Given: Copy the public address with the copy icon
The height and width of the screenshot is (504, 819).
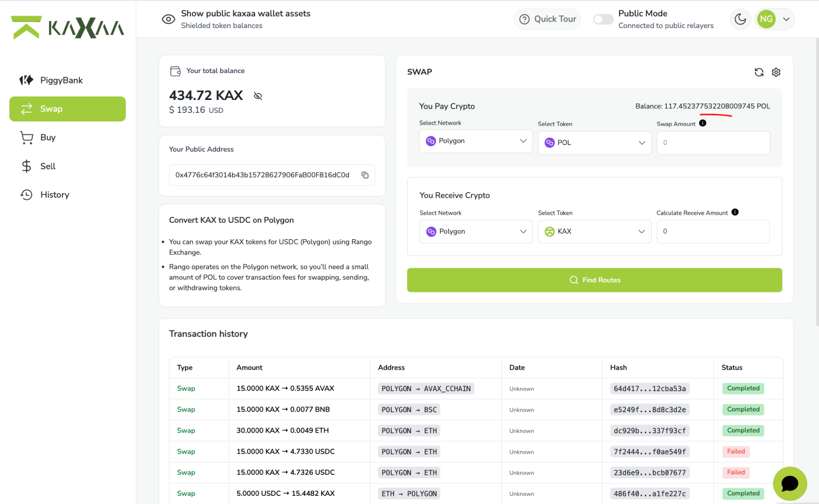Looking at the screenshot, I should point(365,175).
